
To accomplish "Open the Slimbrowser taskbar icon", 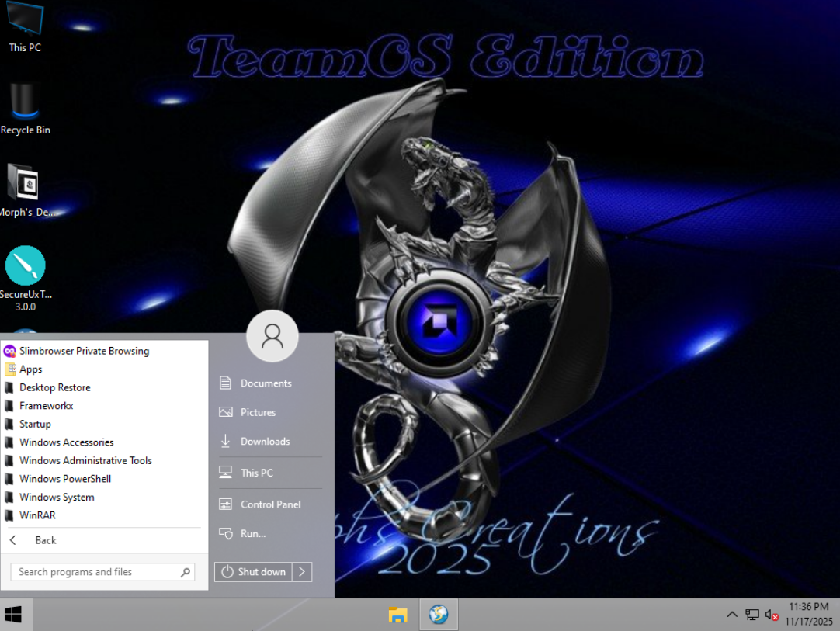I will [x=438, y=615].
